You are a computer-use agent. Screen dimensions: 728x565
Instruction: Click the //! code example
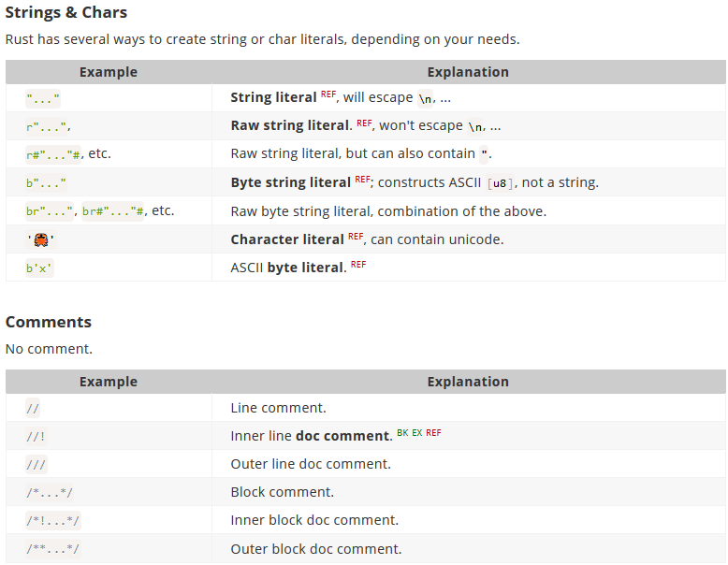click(36, 437)
